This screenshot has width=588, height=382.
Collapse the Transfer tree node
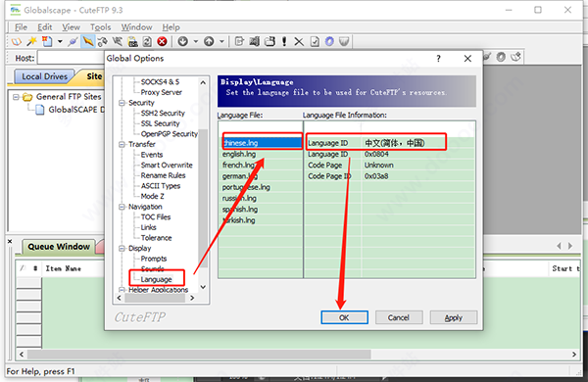click(122, 144)
